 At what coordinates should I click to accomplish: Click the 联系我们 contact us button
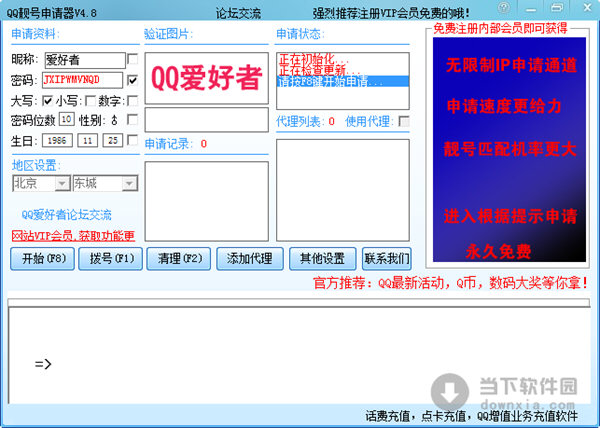pyautogui.click(x=387, y=259)
